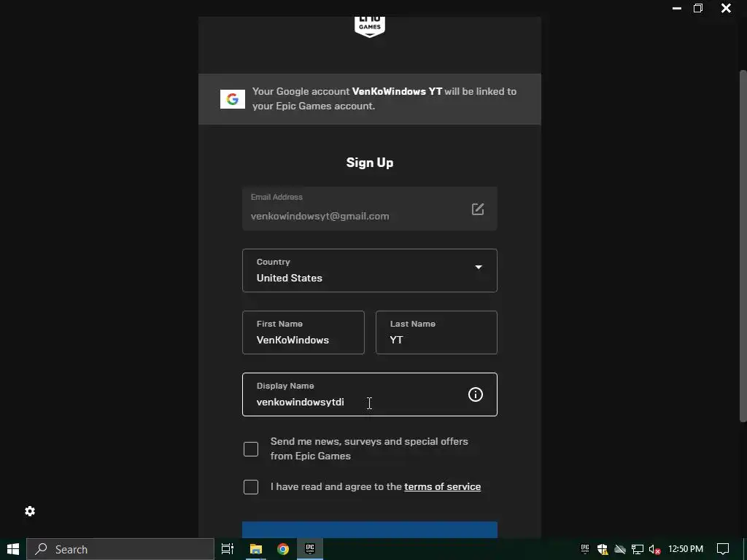Focus the Last Name field
The height and width of the screenshot is (560, 747).
pyautogui.click(x=436, y=332)
